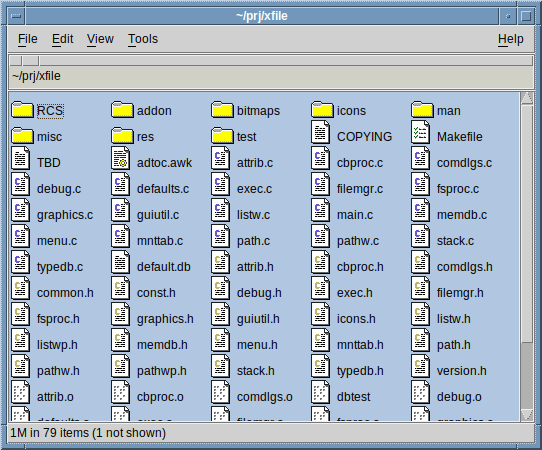This screenshot has height=450, width=542.
Task: Click the first path segment button
Action: click(16, 61)
